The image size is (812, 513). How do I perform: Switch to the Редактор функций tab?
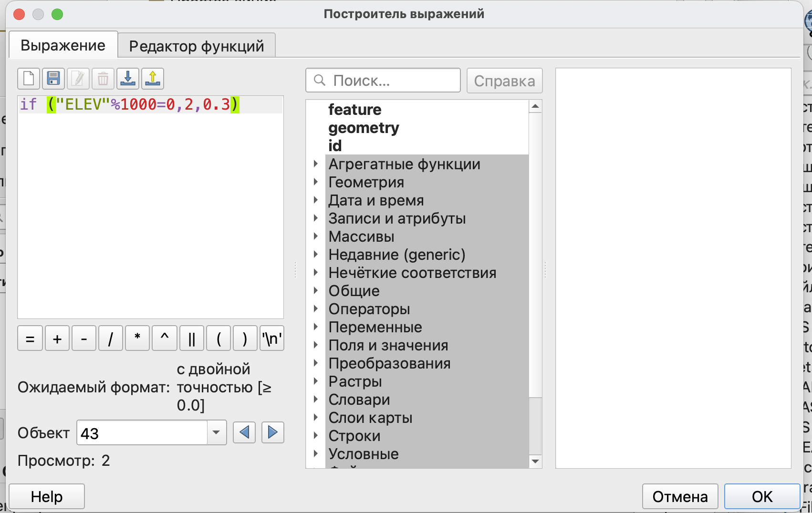[x=197, y=46]
